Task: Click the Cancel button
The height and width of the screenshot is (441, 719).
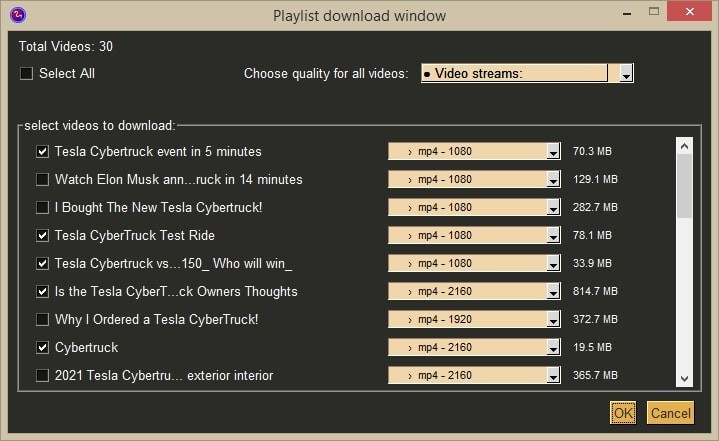Action: [669, 412]
